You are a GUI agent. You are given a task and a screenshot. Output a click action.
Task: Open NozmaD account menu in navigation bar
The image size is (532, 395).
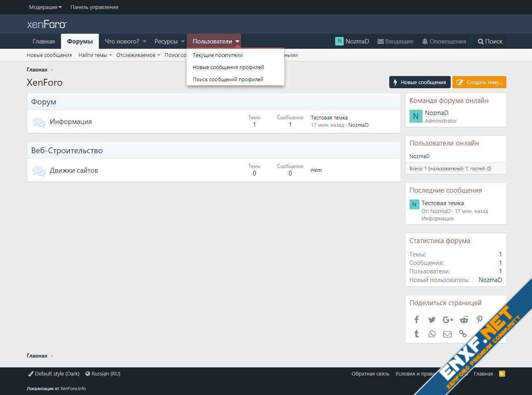pos(352,41)
